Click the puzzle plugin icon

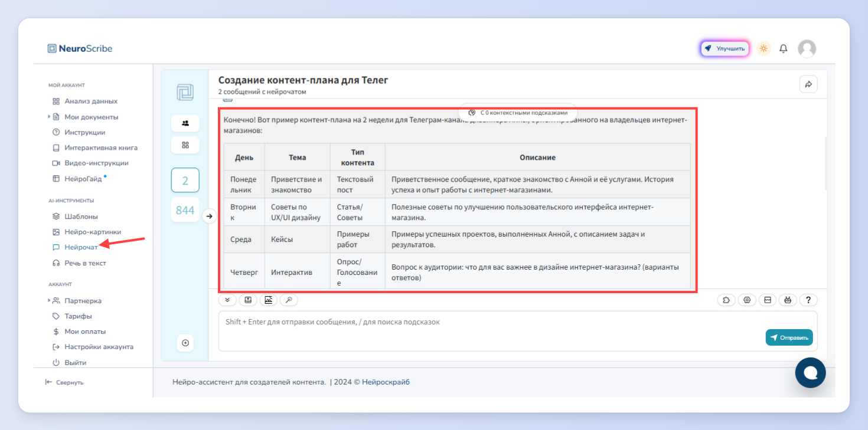tap(726, 300)
